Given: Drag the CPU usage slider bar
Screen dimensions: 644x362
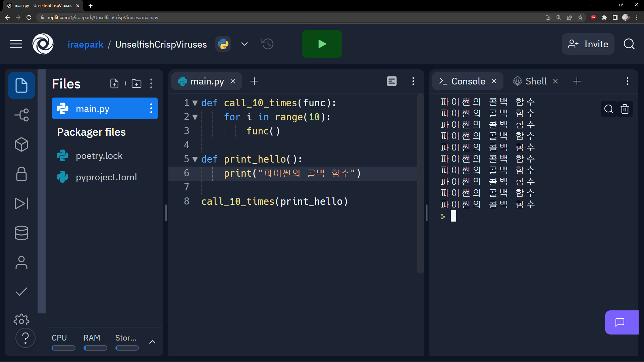Looking at the screenshot, I should pos(63,348).
